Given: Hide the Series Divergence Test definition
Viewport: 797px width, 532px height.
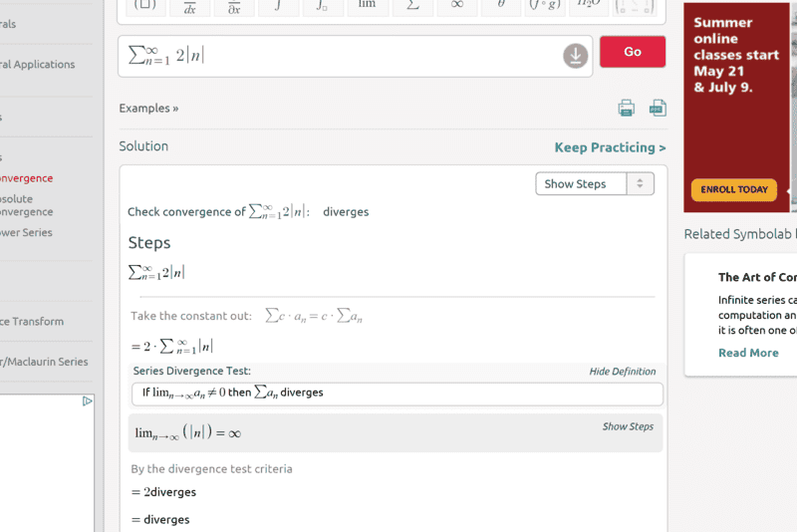Looking at the screenshot, I should tap(622, 372).
